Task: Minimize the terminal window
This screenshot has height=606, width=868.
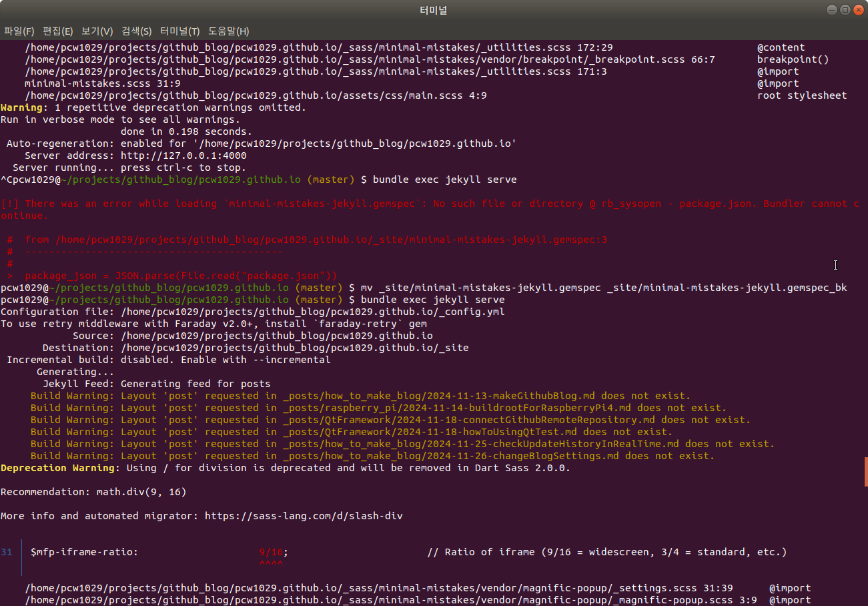Action: (831, 9)
